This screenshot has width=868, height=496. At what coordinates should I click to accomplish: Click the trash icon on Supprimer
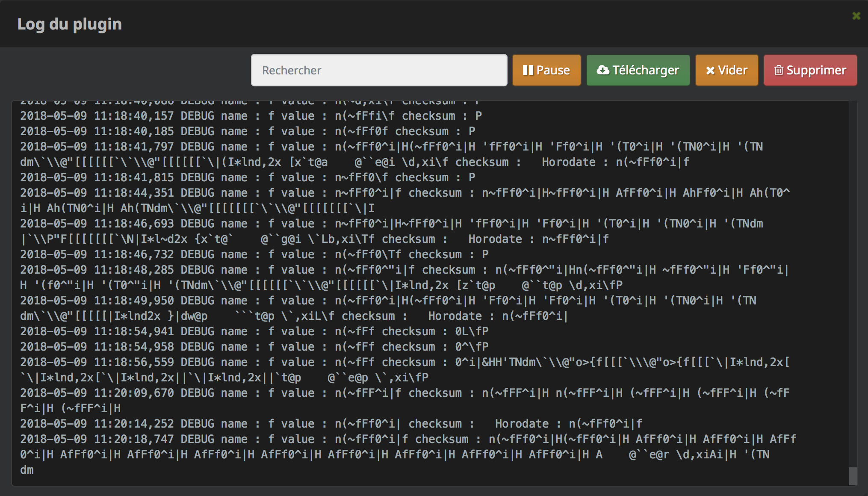[x=779, y=70]
